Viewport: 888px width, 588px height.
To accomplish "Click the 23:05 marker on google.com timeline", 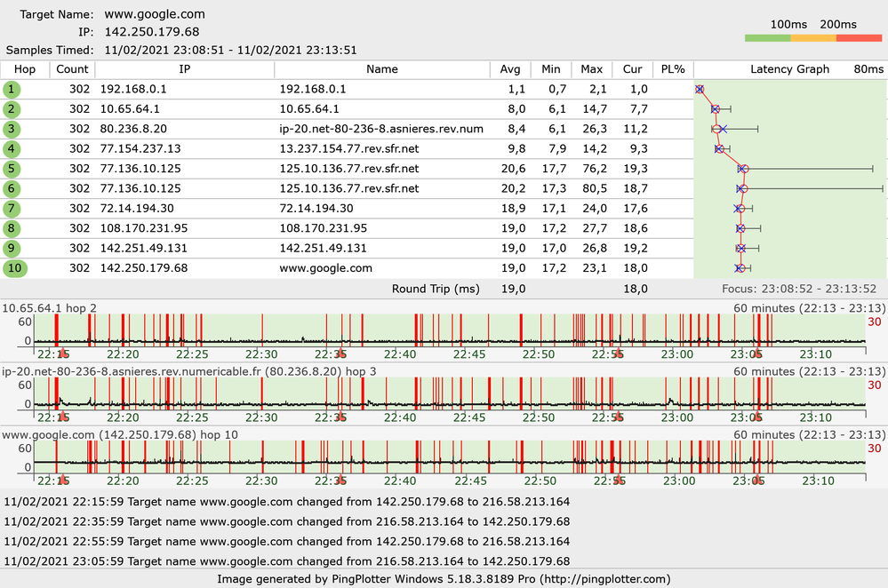I will 757,480.
